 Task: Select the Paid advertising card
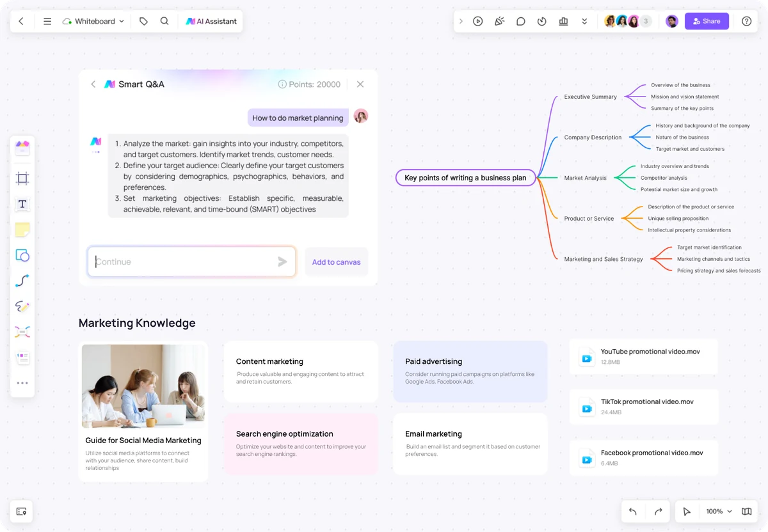click(470, 372)
